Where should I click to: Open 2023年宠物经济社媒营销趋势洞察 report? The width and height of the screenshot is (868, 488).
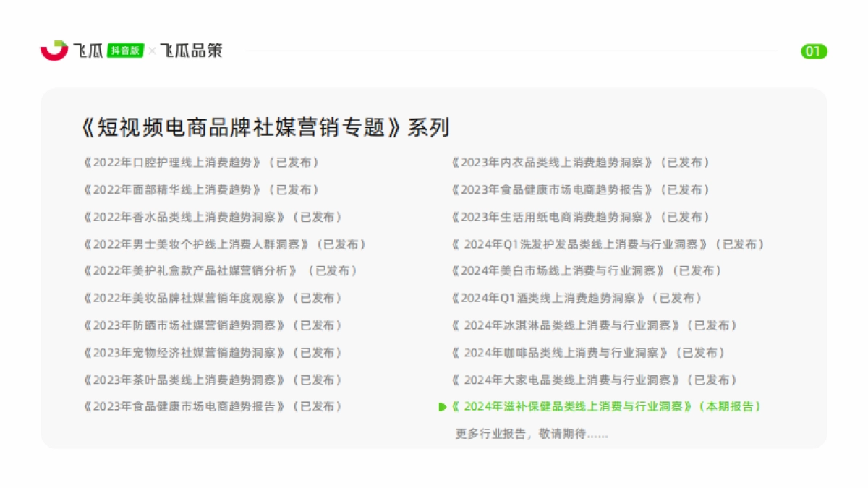213,353
